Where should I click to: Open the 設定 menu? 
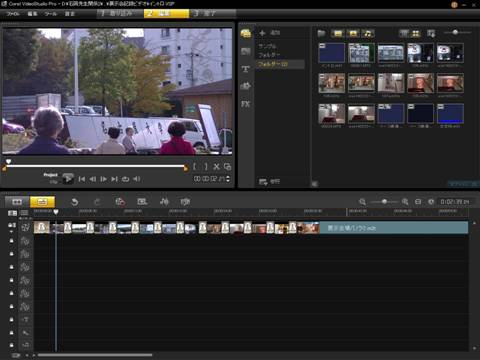70,14
